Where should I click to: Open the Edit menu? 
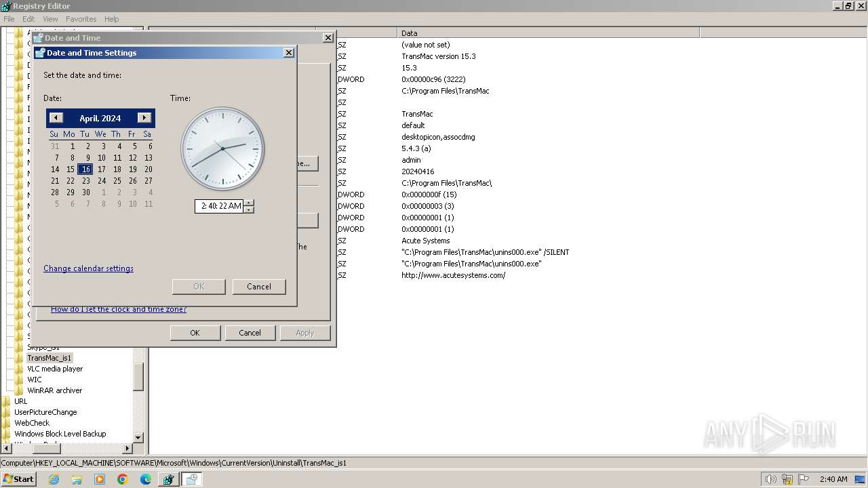(28, 19)
